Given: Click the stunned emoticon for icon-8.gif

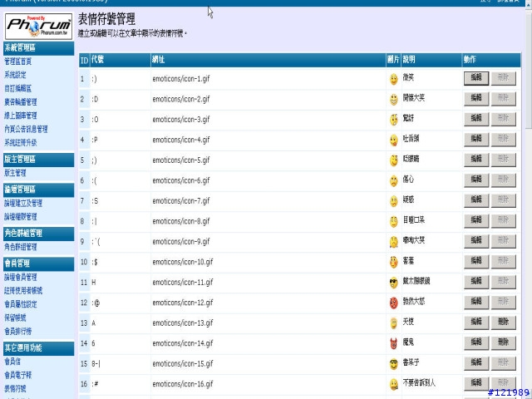Looking at the screenshot, I should 393,222.
